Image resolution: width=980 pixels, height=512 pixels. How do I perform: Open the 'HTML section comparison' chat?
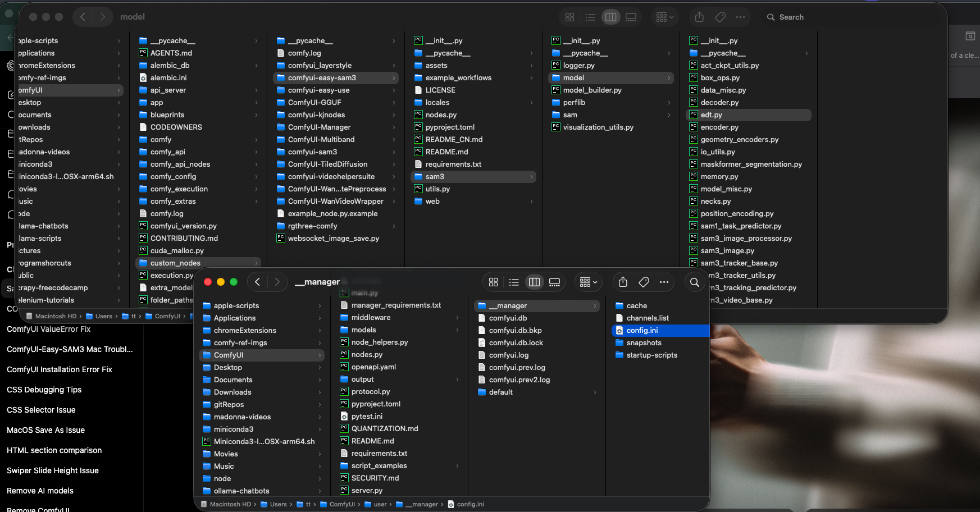(x=54, y=450)
